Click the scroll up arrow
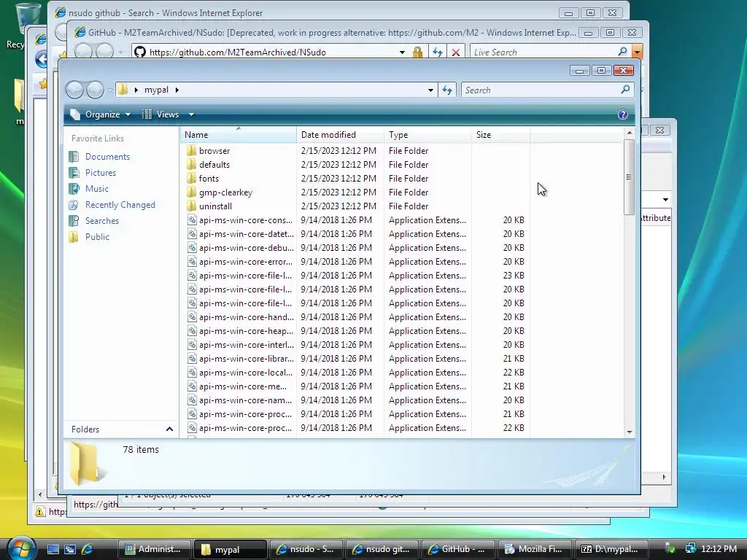Viewport: 747px width, 560px height. [629, 133]
